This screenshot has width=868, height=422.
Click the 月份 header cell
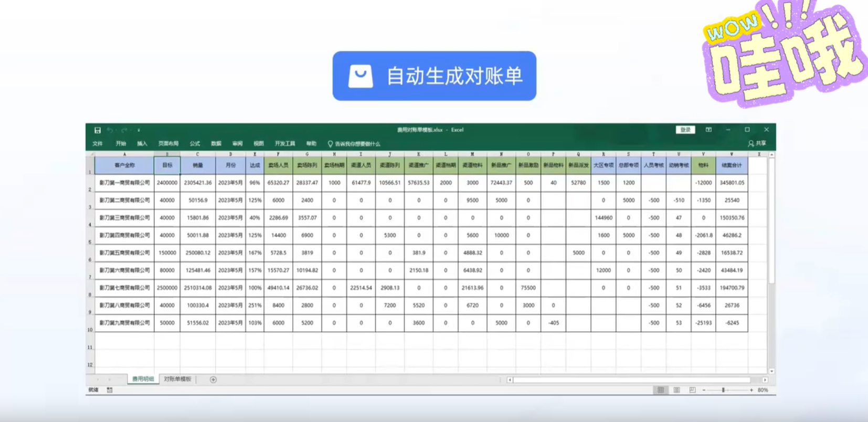[x=230, y=165]
